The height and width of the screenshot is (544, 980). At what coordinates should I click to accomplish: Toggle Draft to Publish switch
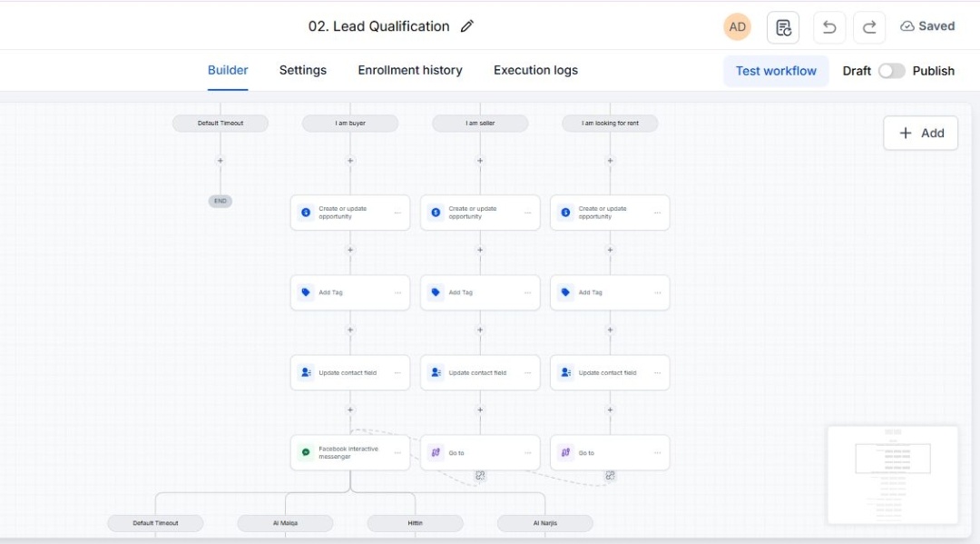[891, 71]
